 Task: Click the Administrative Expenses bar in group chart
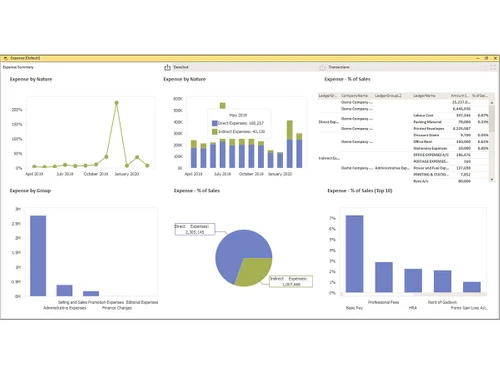pyautogui.click(x=64, y=290)
